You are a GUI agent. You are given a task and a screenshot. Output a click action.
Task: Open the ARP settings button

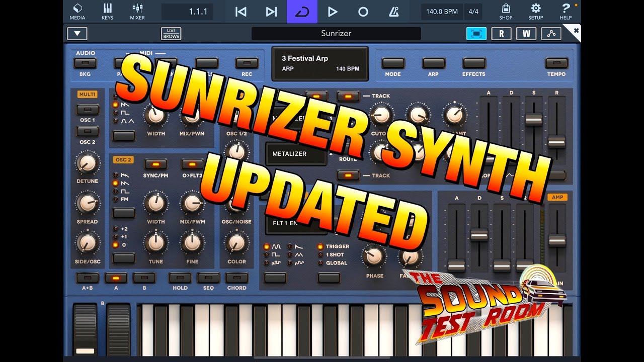433,63
